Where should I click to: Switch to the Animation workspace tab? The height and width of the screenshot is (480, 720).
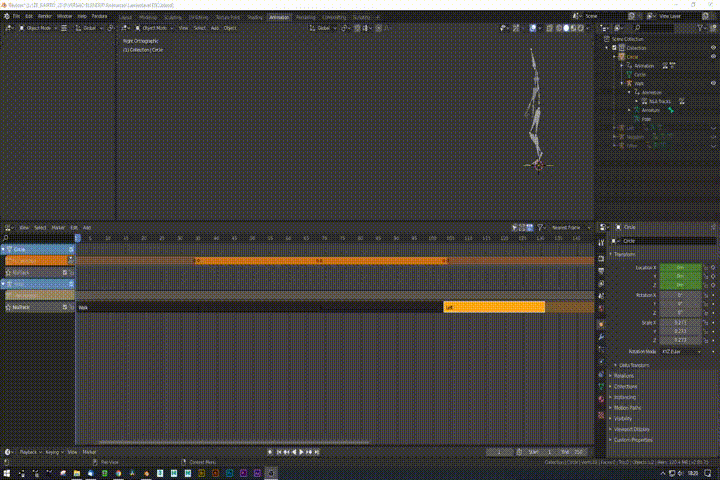279,17
